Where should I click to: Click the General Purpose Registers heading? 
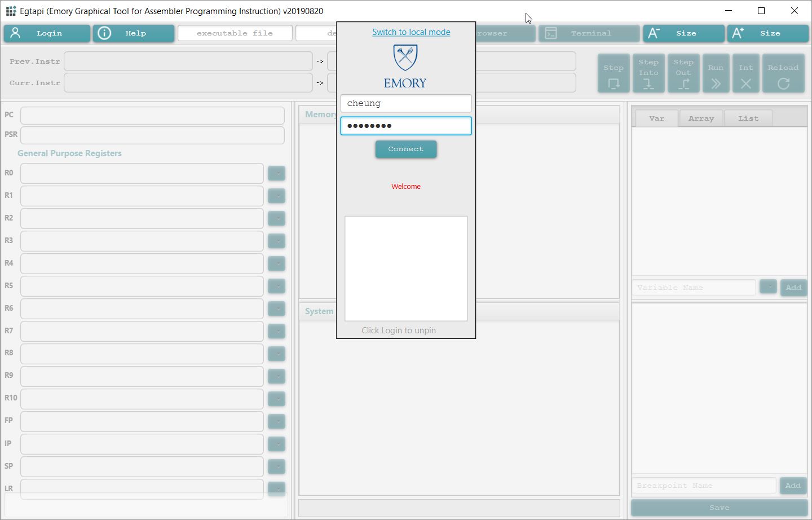pos(69,153)
